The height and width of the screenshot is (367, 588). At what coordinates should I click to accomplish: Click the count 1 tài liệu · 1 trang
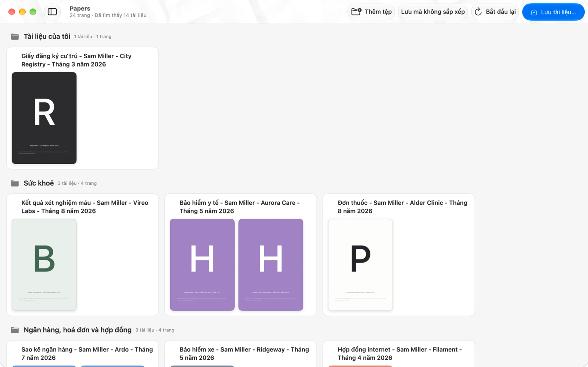coord(93,37)
